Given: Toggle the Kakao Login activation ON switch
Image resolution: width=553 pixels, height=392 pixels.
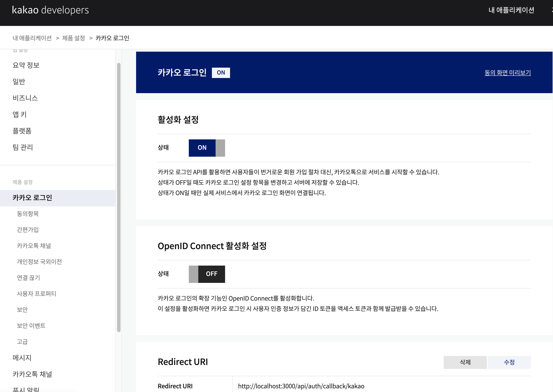Looking at the screenshot, I should (207, 148).
